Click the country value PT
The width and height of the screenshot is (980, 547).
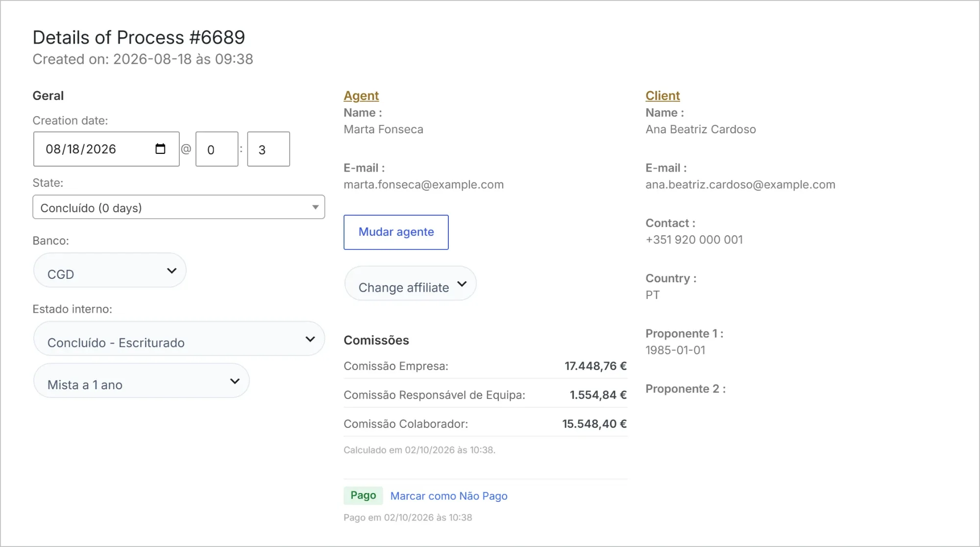tap(652, 295)
